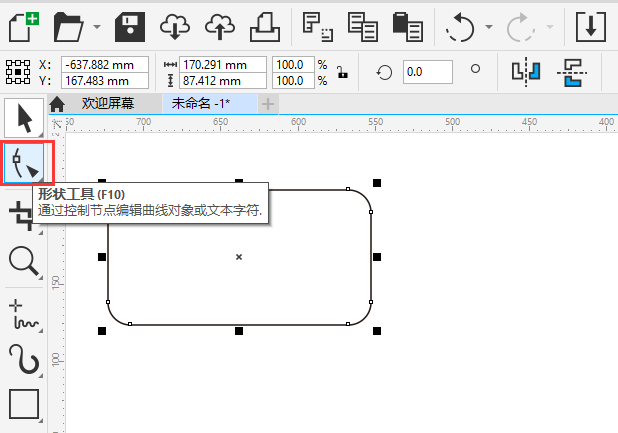Click the right-middle selection handle
The height and width of the screenshot is (433, 618).
[377, 257]
